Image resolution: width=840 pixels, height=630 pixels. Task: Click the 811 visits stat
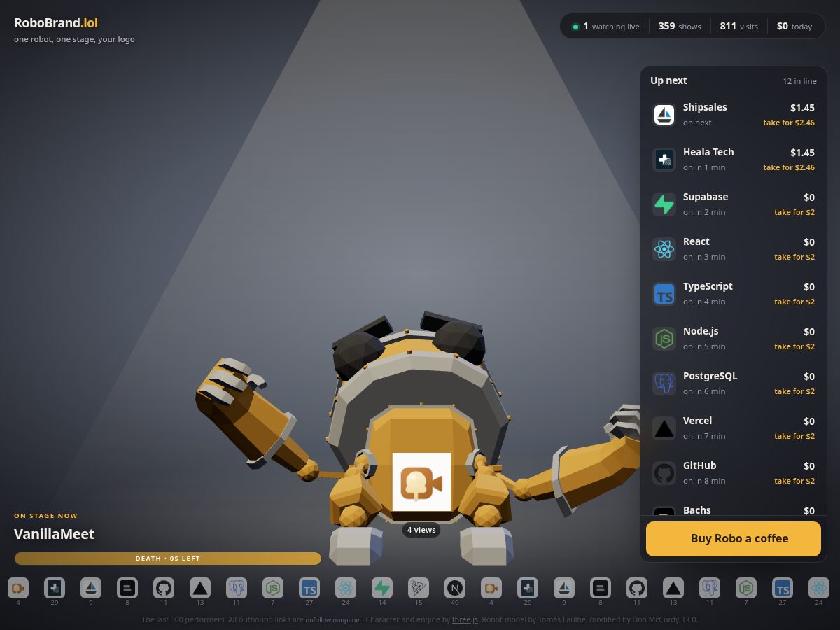pyautogui.click(x=739, y=27)
